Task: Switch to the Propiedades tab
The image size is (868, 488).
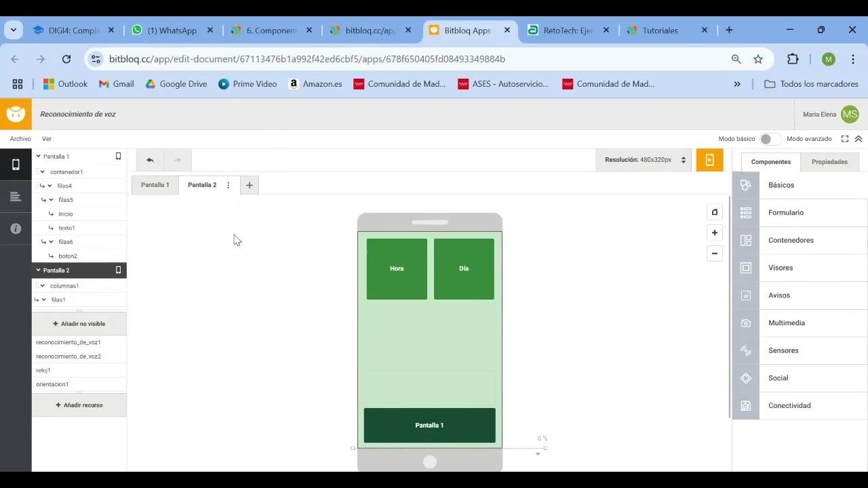Action: pos(829,162)
